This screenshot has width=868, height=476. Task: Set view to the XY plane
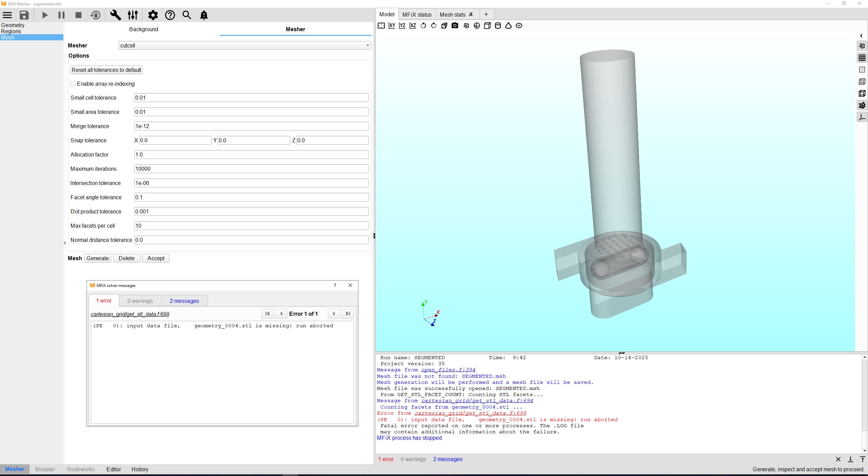click(x=392, y=26)
